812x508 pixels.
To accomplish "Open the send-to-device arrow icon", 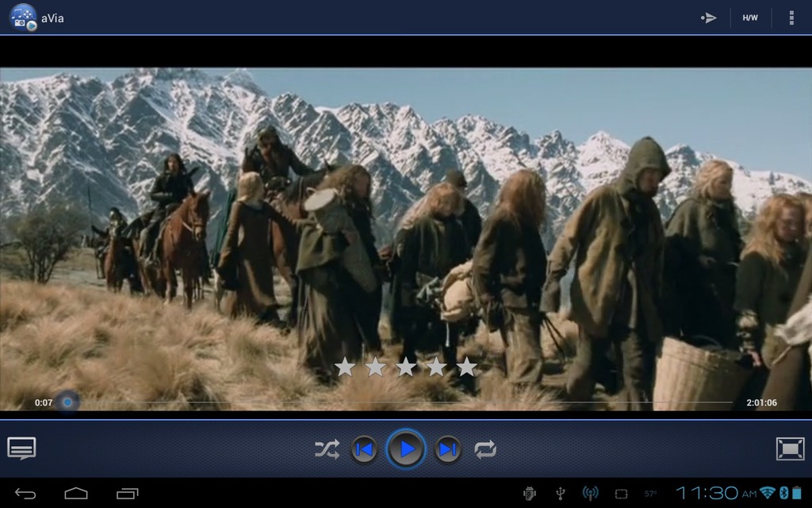I will tap(708, 17).
